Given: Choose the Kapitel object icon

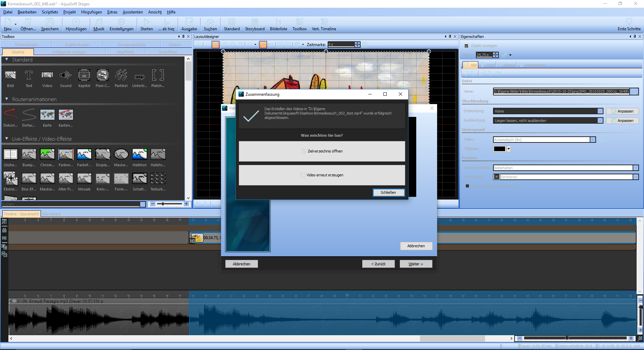Looking at the screenshot, I should (x=84, y=76).
